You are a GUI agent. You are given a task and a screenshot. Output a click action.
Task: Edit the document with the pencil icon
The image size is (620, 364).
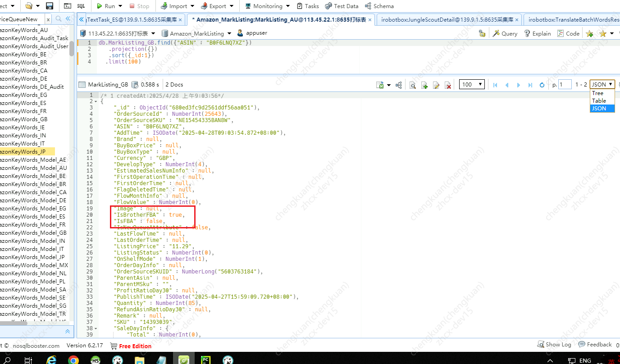[436, 85]
